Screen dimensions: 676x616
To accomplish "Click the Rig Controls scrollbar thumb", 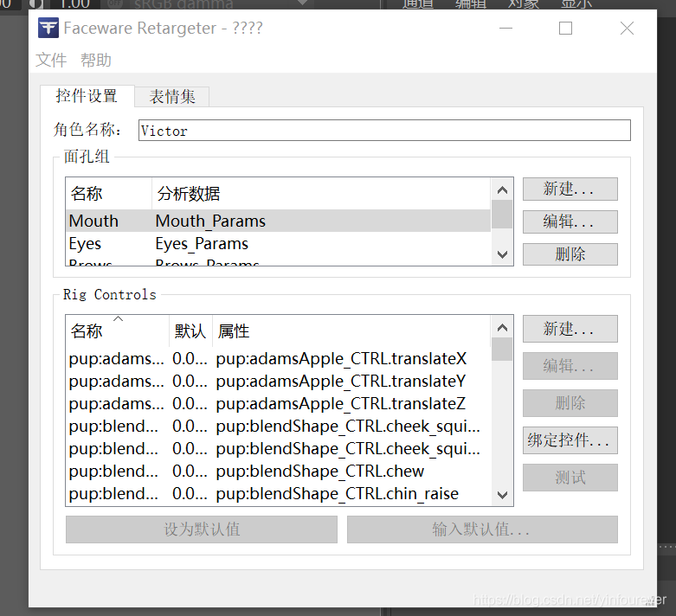I will point(502,350).
